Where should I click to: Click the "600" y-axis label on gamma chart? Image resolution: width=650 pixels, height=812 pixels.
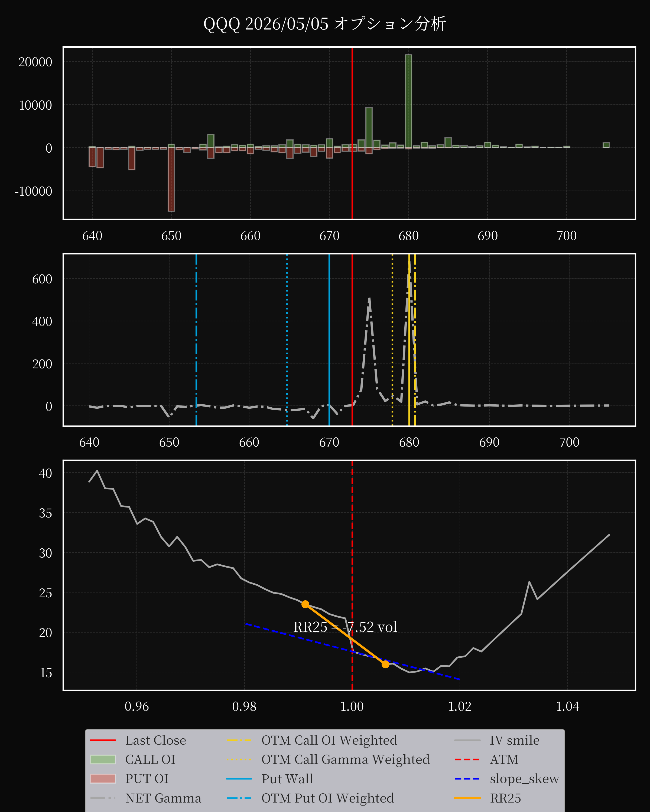coord(42,279)
